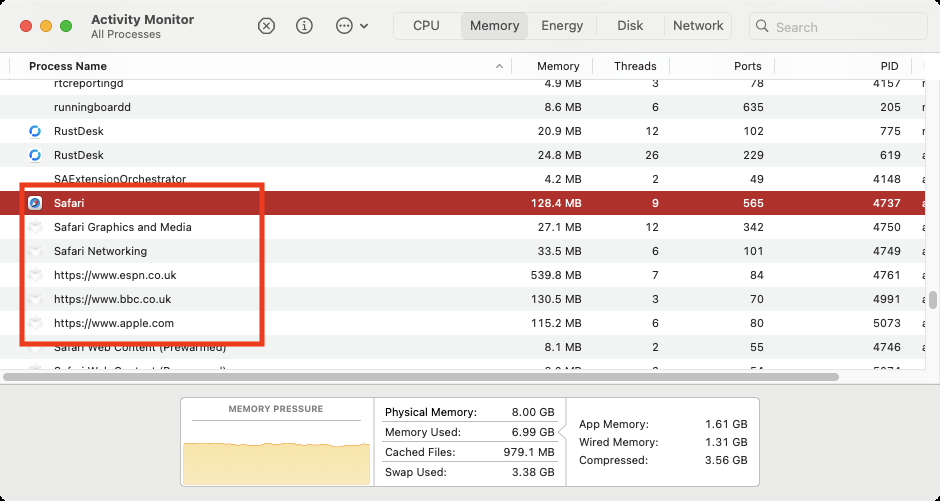Screen dimensions: 940x501
Task: Click the App Memory 1.61 GB entry
Action: click(663, 424)
